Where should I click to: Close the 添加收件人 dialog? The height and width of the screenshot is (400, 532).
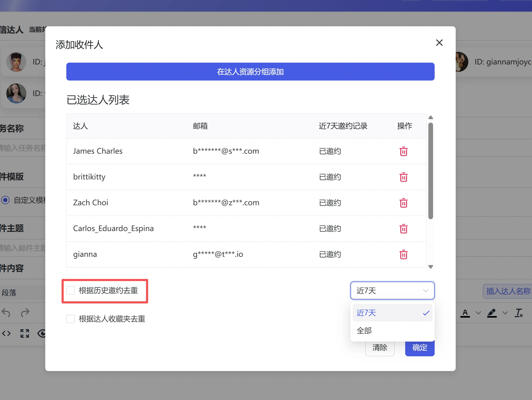439,43
